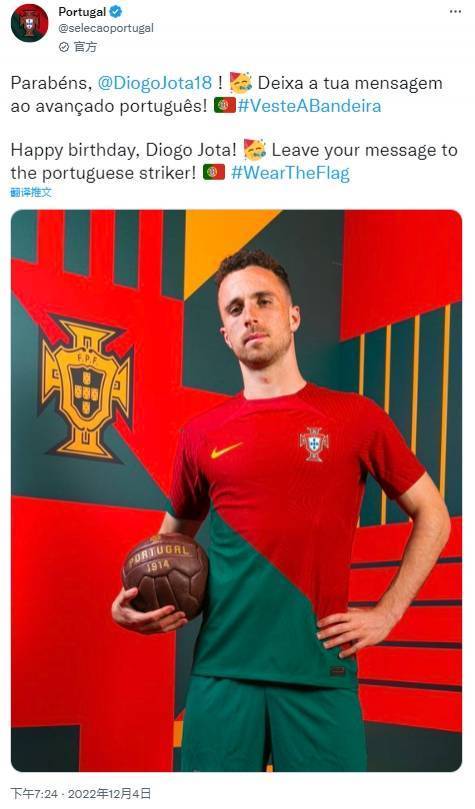Image resolution: width=475 pixels, height=809 pixels.
Task: Click the flag emoji before #WearTheFlag
Action: (214, 172)
